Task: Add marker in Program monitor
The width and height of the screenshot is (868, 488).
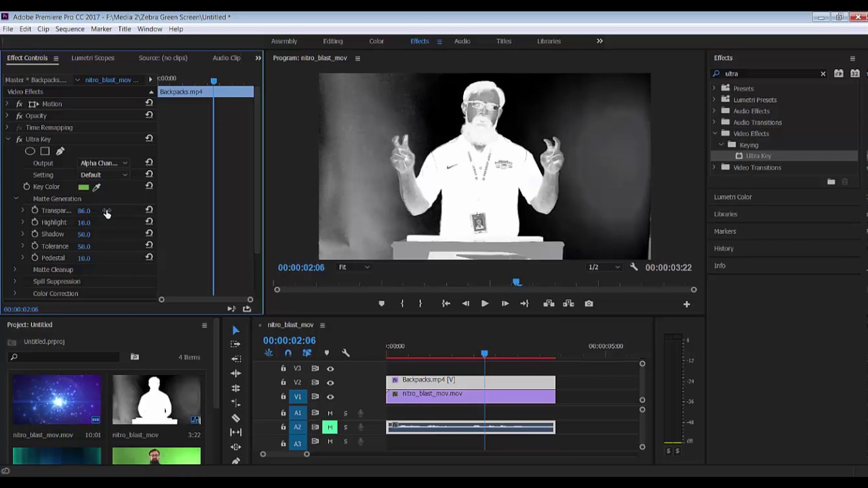Action: [x=381, y=304]
